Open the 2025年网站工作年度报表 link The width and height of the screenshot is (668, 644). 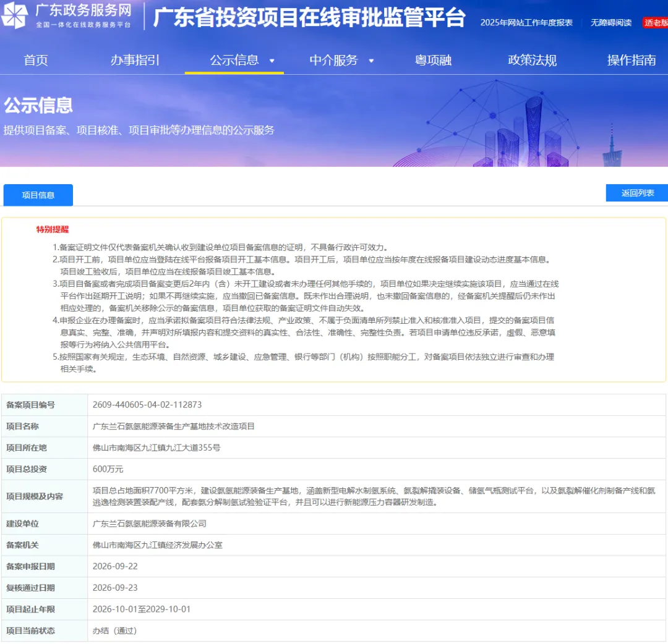coord(526,23)
